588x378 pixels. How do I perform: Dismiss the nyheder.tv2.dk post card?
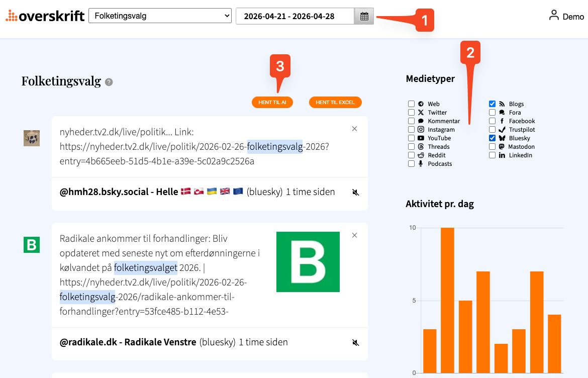(354, 129)
